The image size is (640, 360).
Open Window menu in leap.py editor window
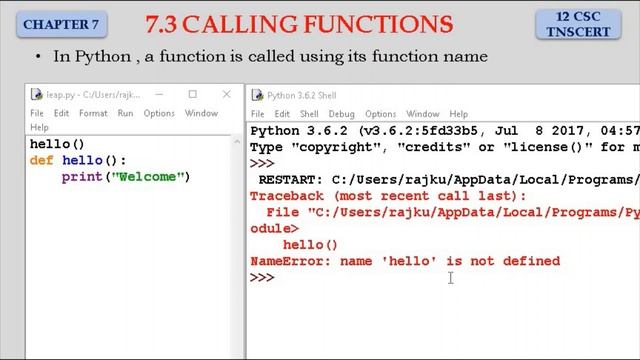[x=201, y=113]
